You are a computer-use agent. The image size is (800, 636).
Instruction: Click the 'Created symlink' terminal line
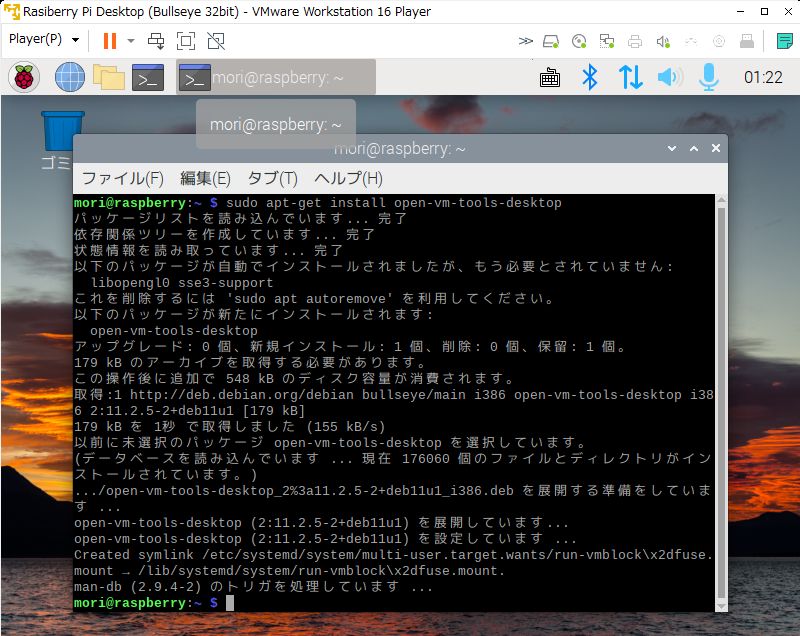pos(393,563)
